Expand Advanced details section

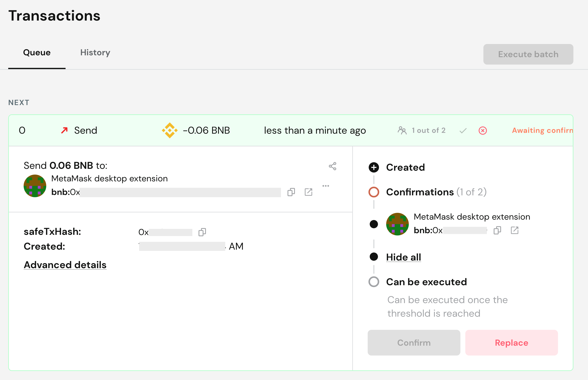65,265
